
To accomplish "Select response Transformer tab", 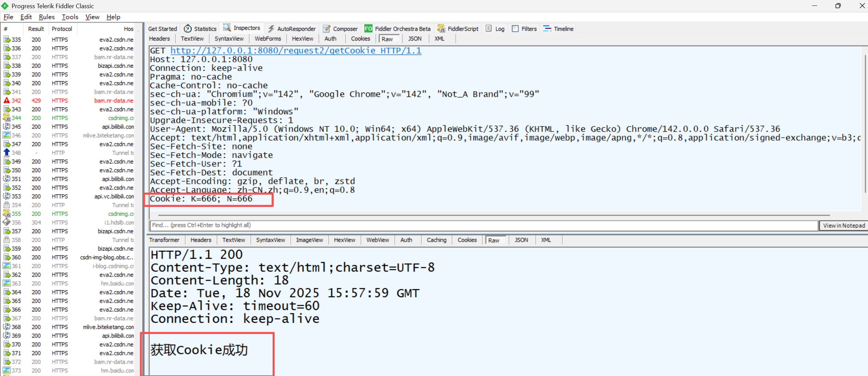I will (164, 240).
